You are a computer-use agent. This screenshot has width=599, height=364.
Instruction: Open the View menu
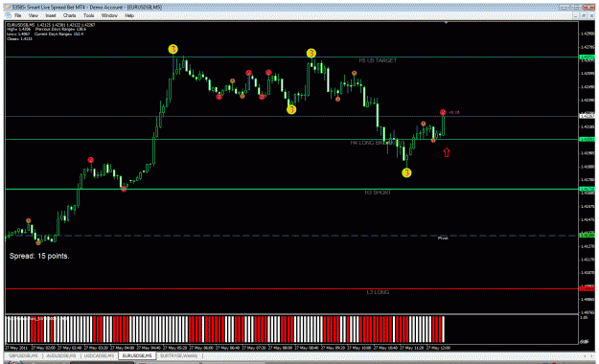pos(34,15)
